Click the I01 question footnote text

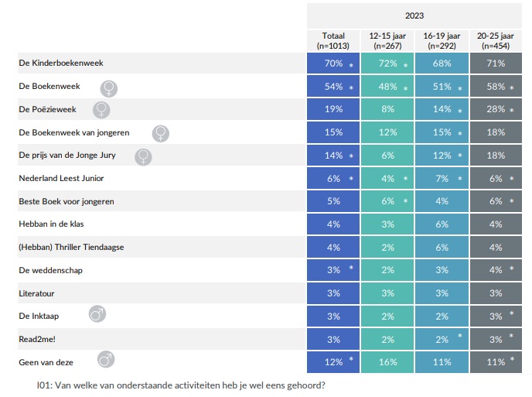pyautogui.click(x=180, y=385)
